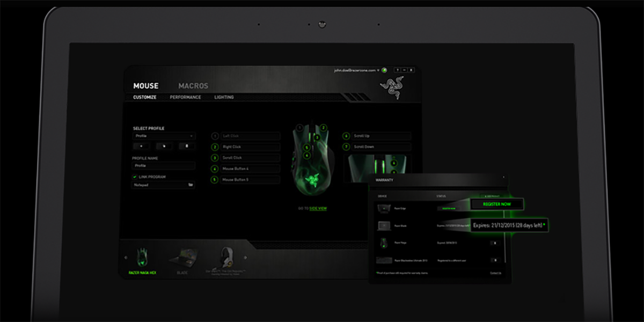Click the Add Product button in Warranty

point(490,196)
